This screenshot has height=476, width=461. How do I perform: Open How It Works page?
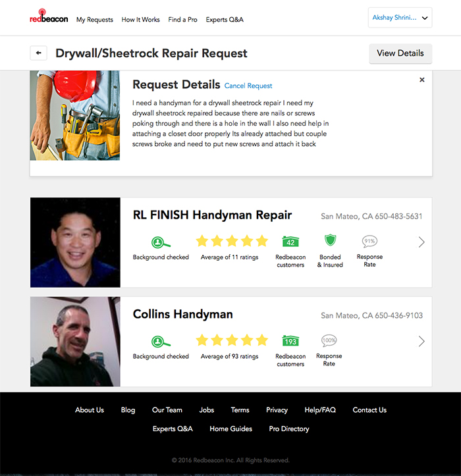141,20
